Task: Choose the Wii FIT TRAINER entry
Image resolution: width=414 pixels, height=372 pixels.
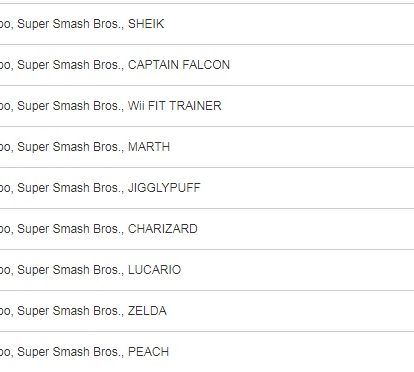Action: [207, 106]
